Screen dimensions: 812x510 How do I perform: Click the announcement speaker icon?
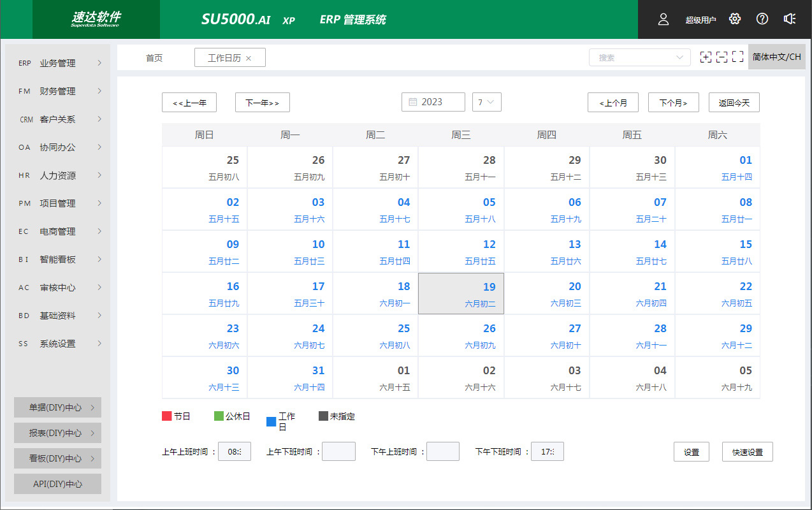[x=790, y=19]
